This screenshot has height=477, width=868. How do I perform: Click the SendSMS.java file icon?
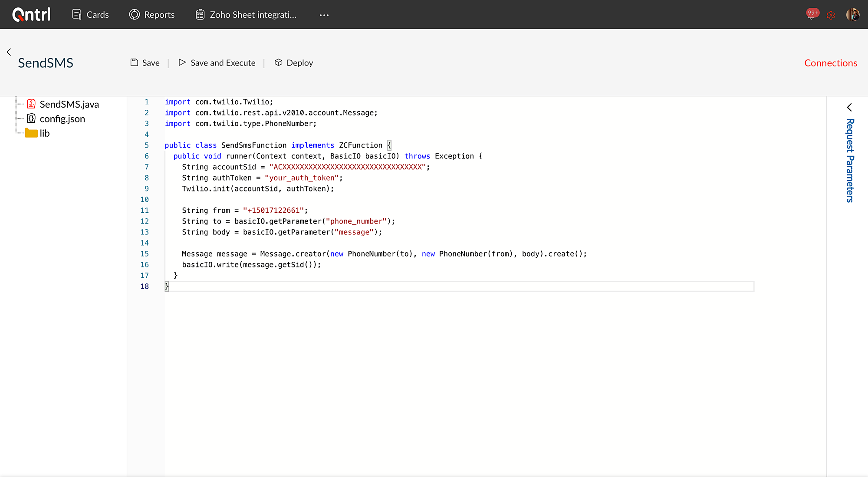tap(31, 104)
